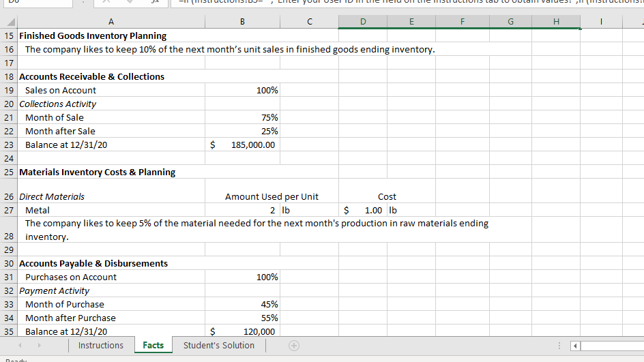Select the 185,000.00 balance cell
The width and height of the screenshot is (644, 362).
tap(242, 145)
